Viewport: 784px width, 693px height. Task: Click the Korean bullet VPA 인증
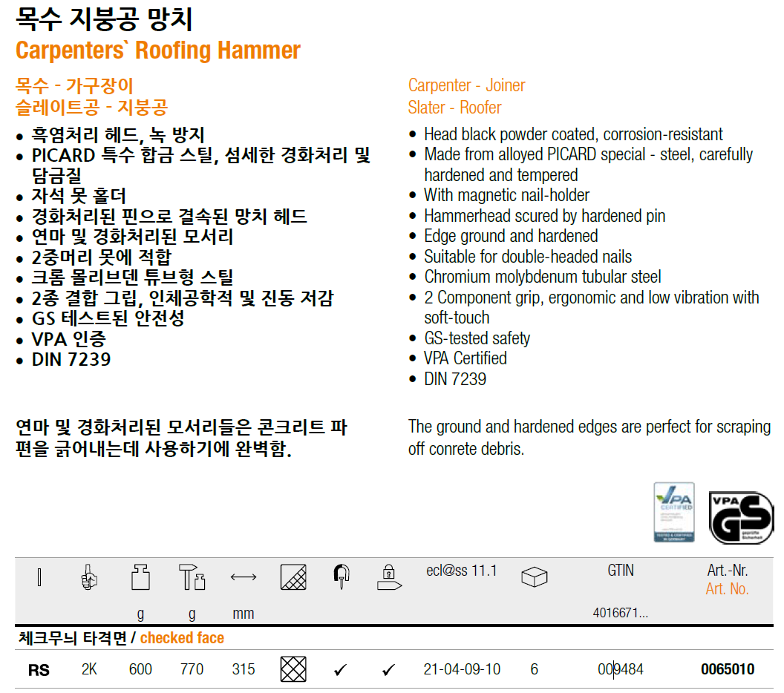point(69,339)
